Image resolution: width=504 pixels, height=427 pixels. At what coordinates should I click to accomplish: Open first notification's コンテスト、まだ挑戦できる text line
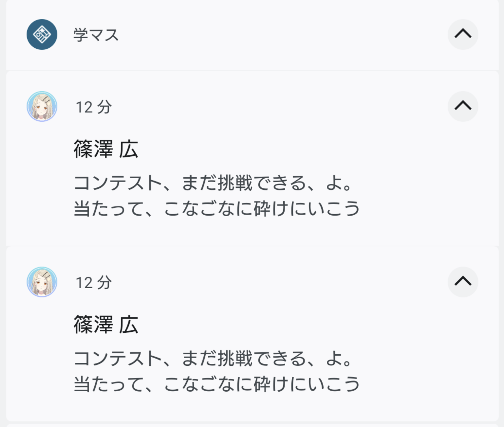click(213, 183)
